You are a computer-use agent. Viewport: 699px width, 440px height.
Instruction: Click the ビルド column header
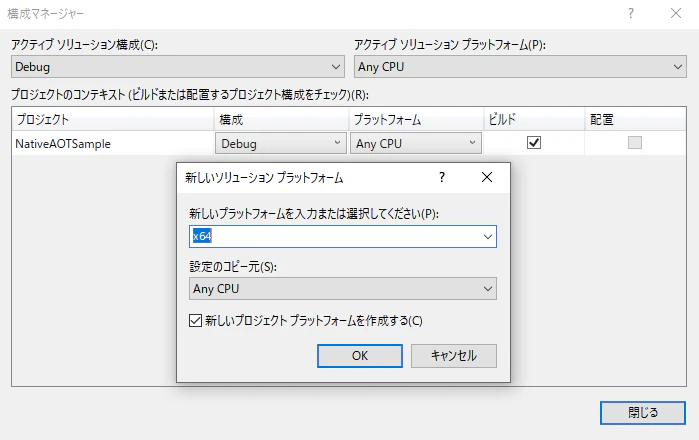pyautogui.click(x=534, y=119)
